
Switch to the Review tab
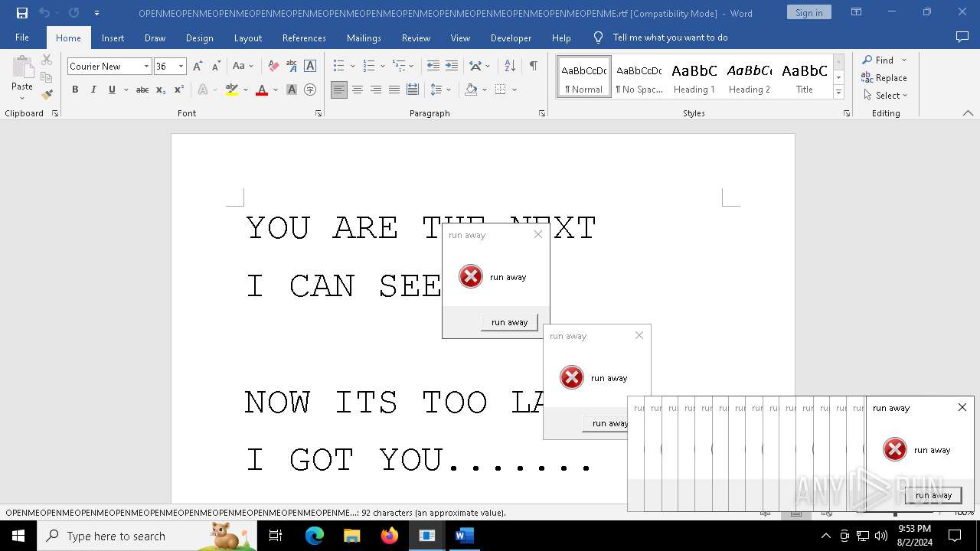(416, 37)
